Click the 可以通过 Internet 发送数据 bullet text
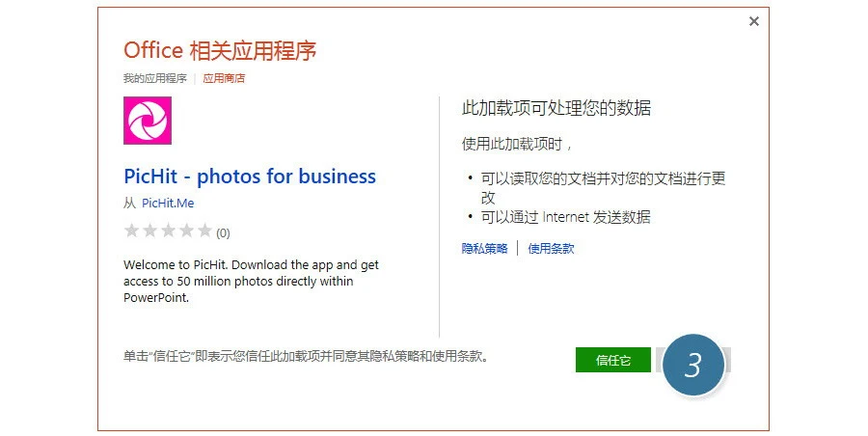The image size is (868, 436). [565, 217]
